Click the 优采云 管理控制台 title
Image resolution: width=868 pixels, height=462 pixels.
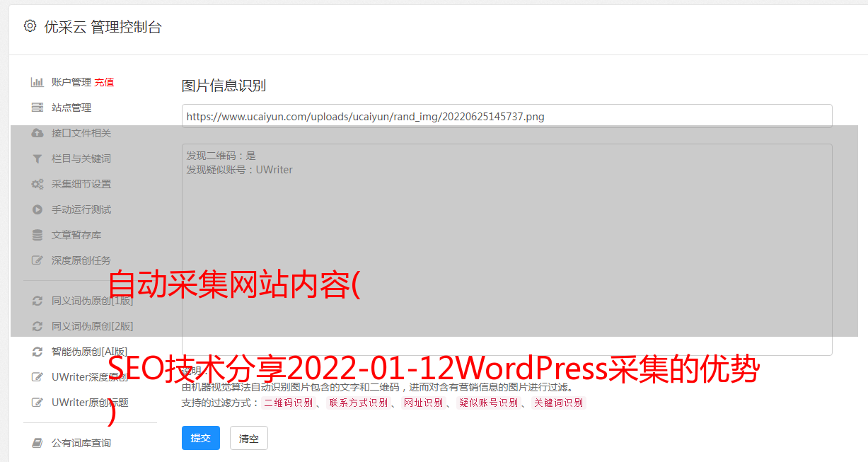[x=103, y=27]
